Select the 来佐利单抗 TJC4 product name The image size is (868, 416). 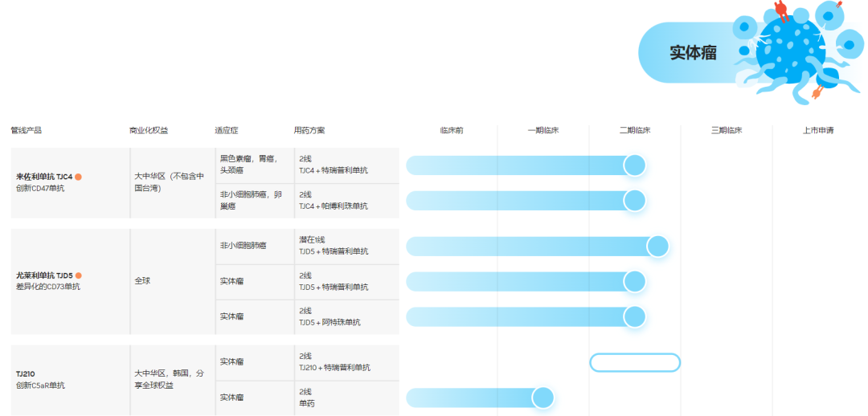pyautogui.click(x=44, y=177)
